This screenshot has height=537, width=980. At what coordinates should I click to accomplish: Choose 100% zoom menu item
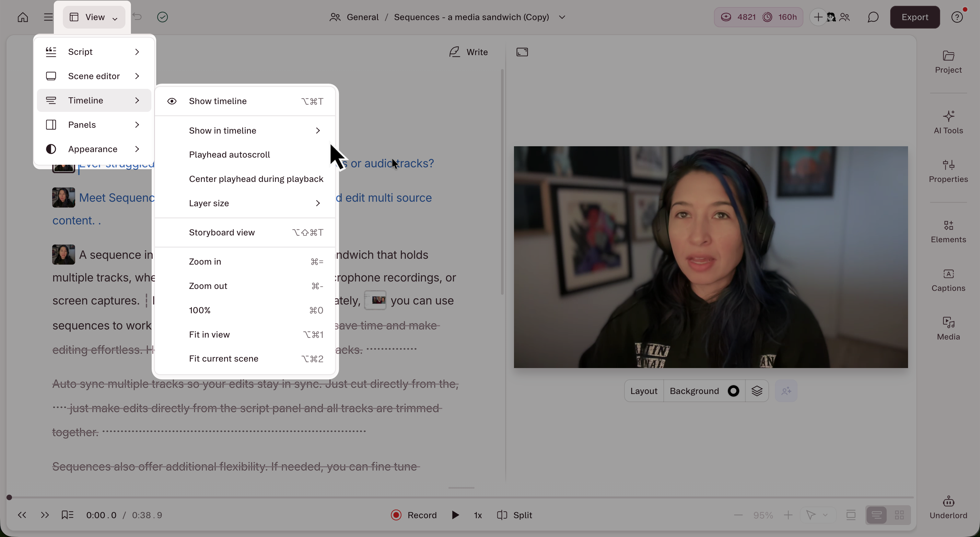(x=245, y=311)
